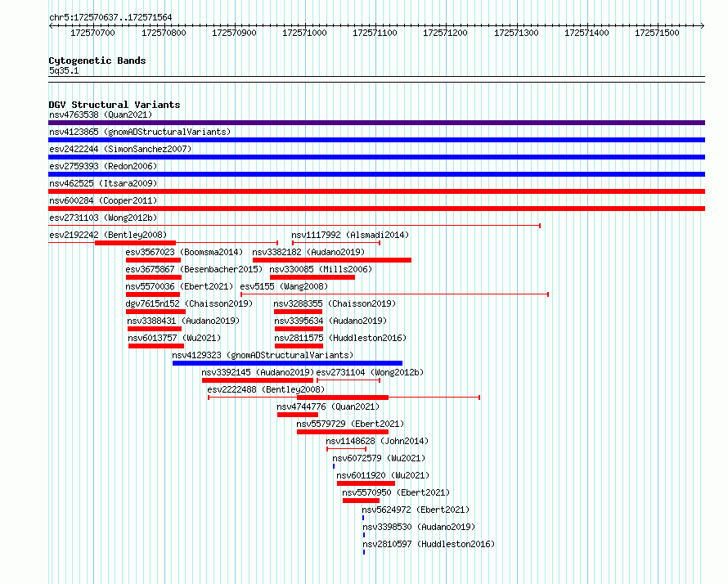Select the nsv4123865 gnomADStructuralVariants label
The image size is (728, 584).
(x=140, y=132)
